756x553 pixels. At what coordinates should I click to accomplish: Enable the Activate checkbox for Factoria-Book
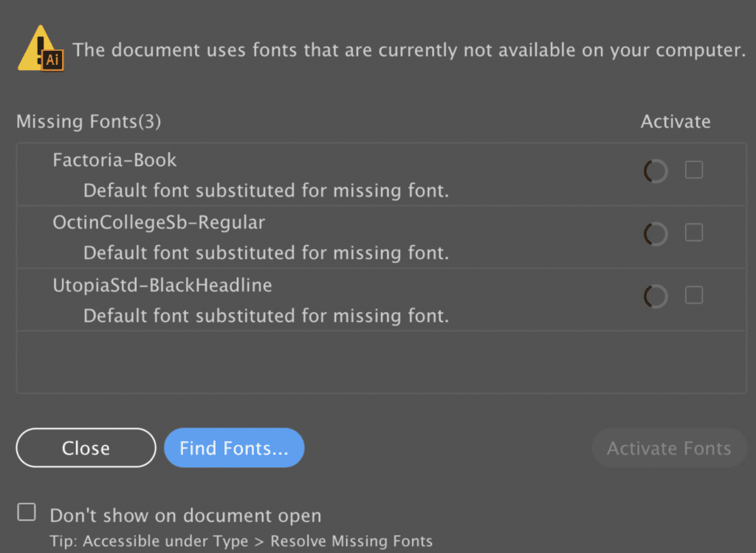pos(693,170)
